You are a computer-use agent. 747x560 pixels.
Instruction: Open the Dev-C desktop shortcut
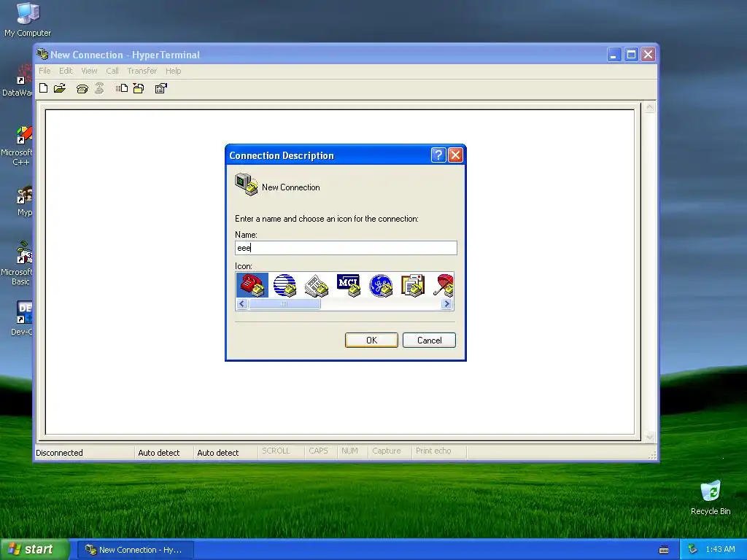click(21, 318)
